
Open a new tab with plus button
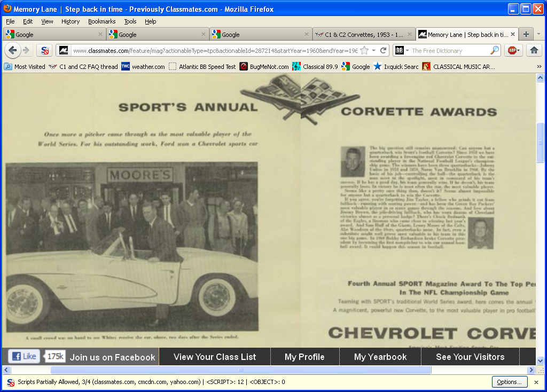pyautogui.click(x=526, y=34)
